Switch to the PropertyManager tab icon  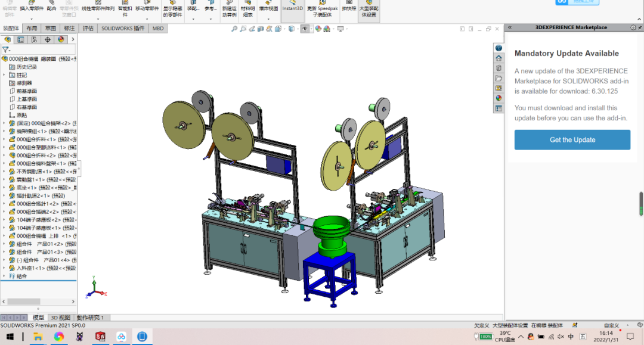(x=21, y=39)
